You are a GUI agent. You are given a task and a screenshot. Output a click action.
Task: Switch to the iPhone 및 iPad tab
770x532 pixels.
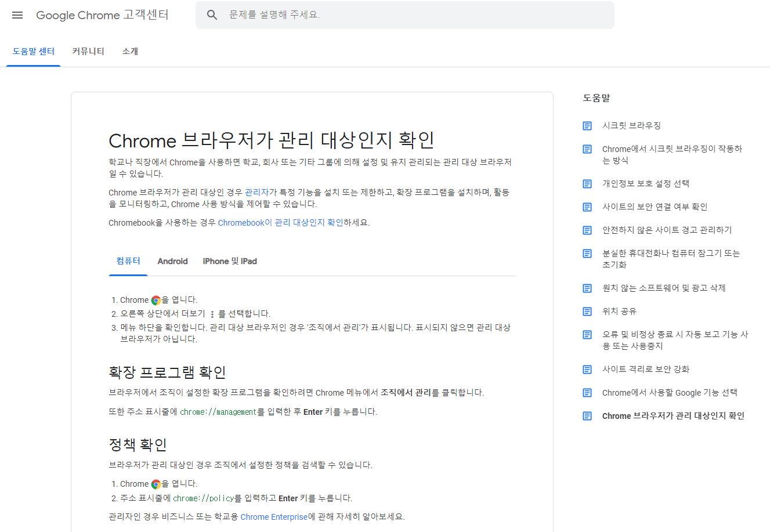230,261
